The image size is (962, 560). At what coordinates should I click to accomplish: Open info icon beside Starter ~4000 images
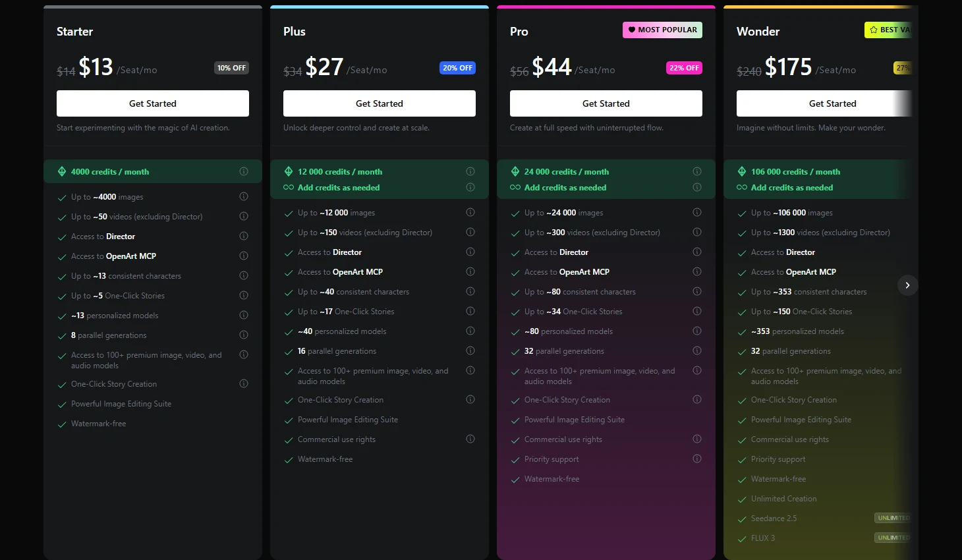tap(244, 196)
